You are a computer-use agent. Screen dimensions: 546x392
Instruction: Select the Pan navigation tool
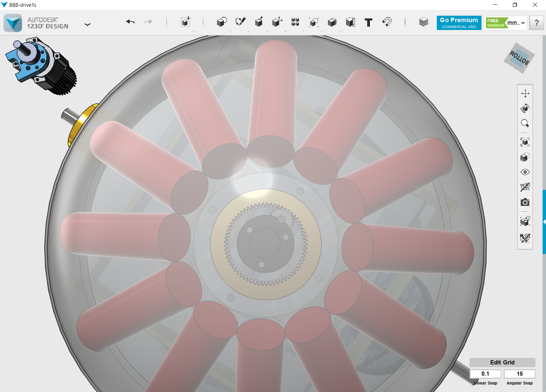click(x=525, y=93)
